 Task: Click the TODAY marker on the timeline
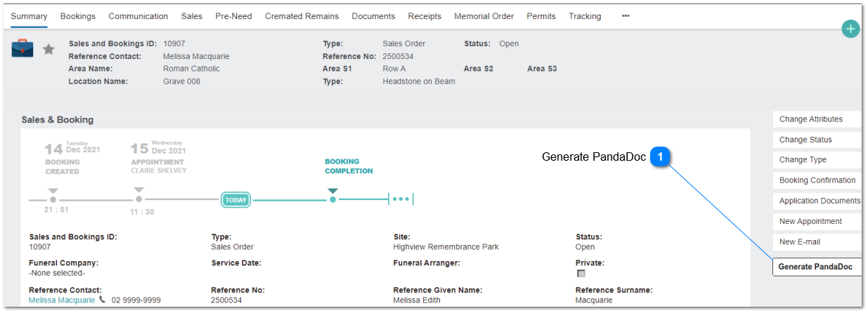coord(236,200)
